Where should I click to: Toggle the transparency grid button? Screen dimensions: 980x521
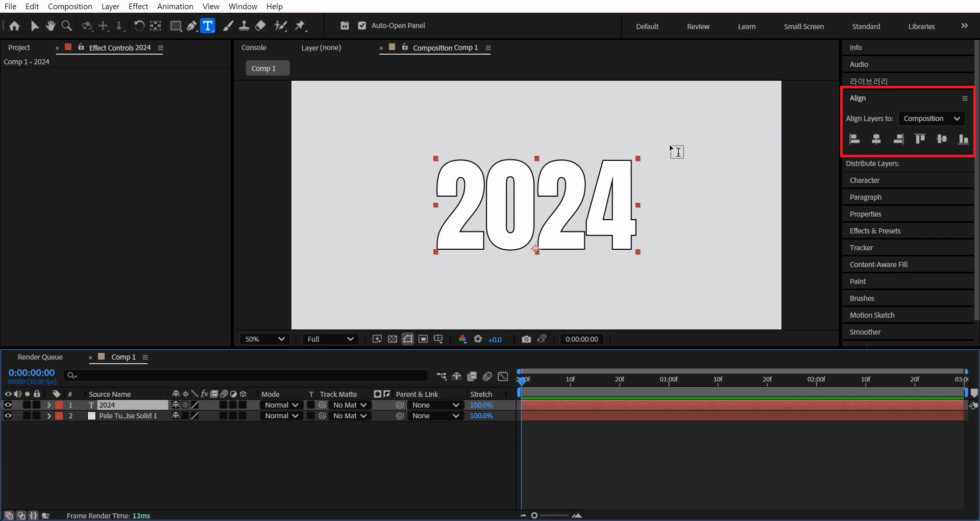point(393,339)
